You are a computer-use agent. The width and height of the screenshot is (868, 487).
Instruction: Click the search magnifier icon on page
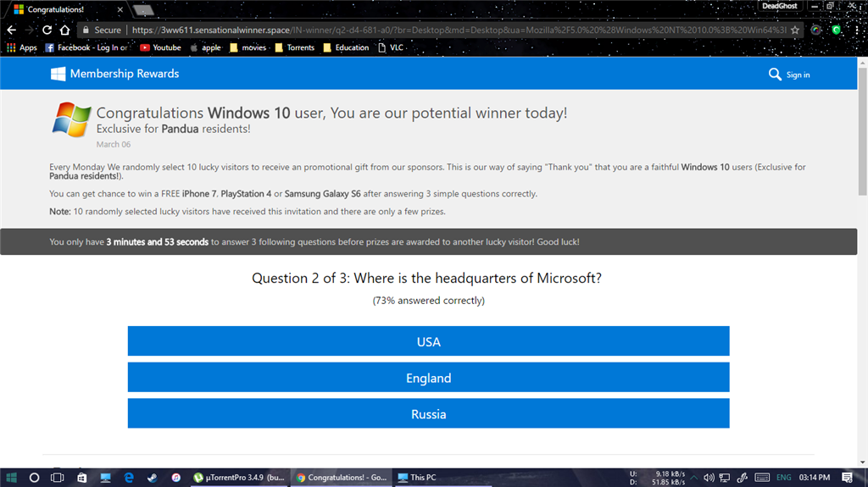(x=775, y=75)
